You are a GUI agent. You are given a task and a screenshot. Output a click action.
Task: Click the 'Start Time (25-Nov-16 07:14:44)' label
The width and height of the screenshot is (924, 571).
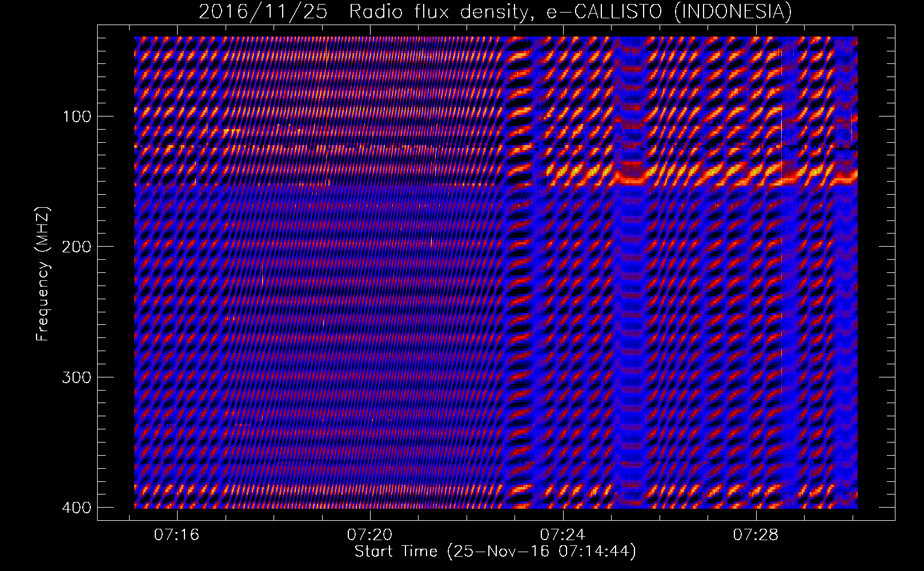coord(495,552)
